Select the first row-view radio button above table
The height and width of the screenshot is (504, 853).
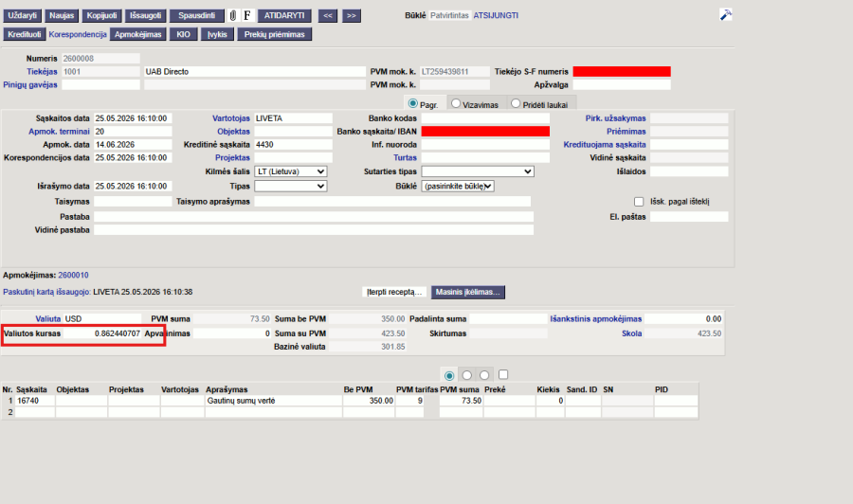449,375
